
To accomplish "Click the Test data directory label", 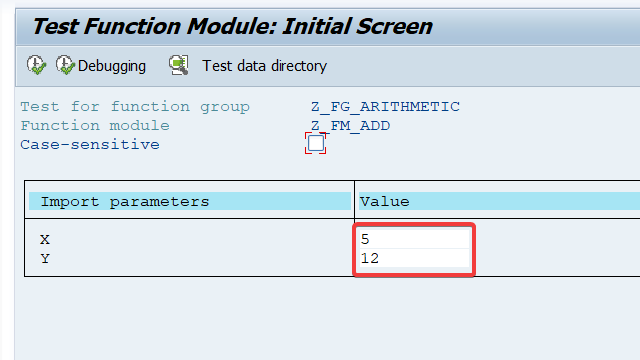I will point(264,66).
